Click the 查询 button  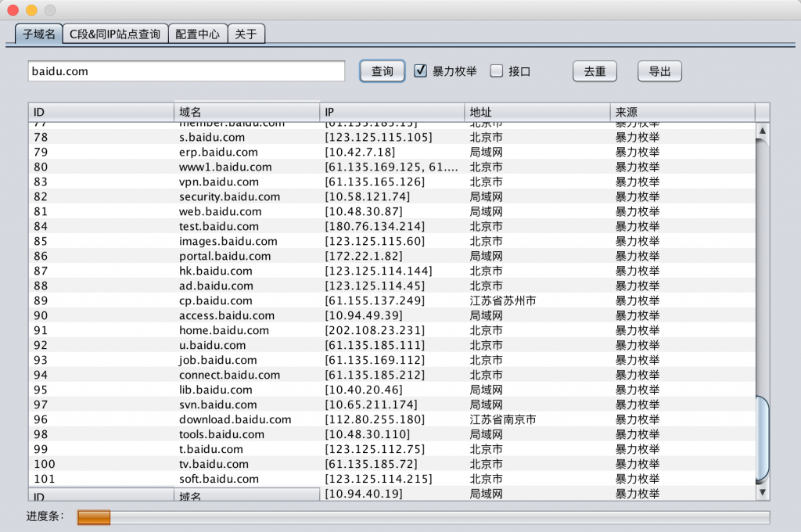click(383, 71)
